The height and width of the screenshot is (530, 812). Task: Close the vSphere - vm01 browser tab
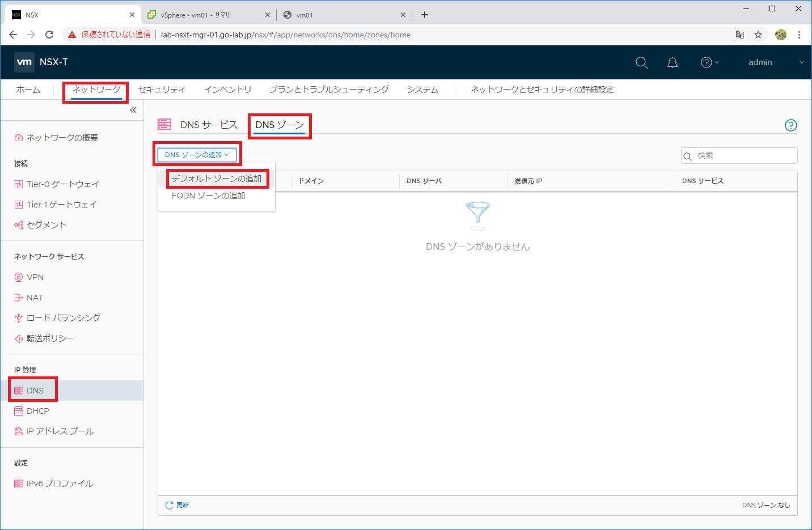coord(268,15)
